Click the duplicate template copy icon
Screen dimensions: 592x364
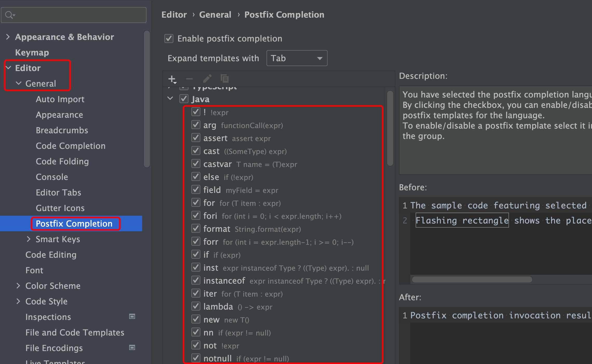point(224,79)
